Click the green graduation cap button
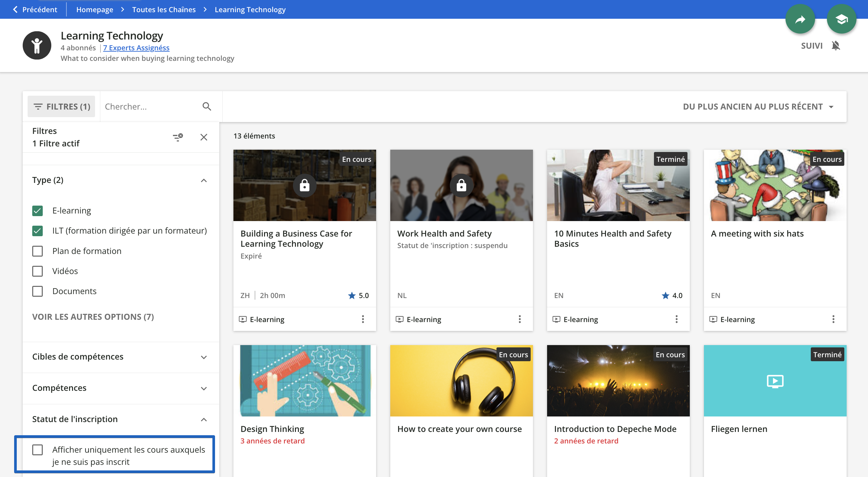Viewport: 868px width, 477px height. [x=841, y=19]
